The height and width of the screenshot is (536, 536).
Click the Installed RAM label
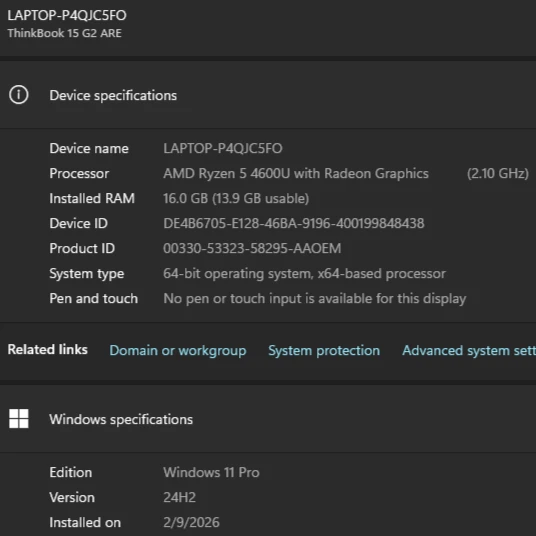tap(92, 198)
